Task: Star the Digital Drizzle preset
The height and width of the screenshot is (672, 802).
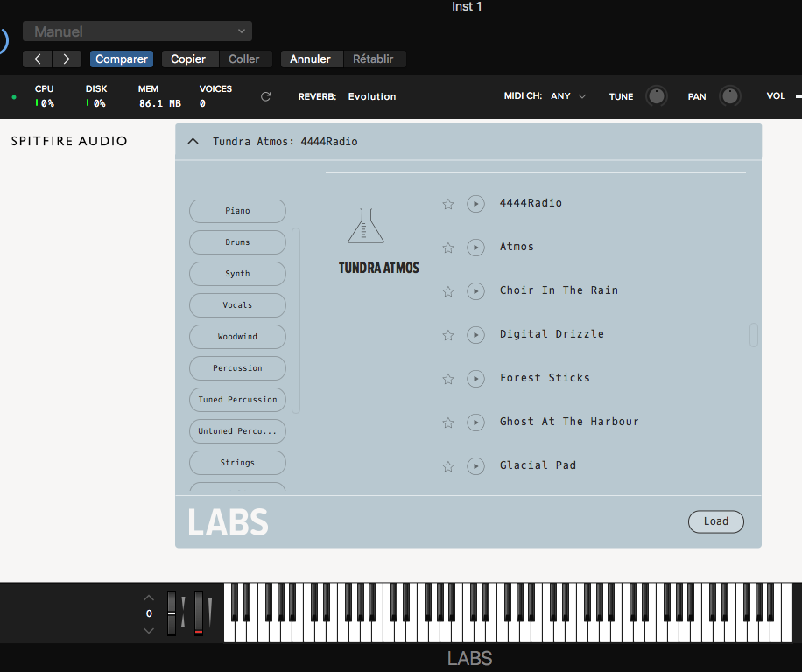Action: coord(447,335)
